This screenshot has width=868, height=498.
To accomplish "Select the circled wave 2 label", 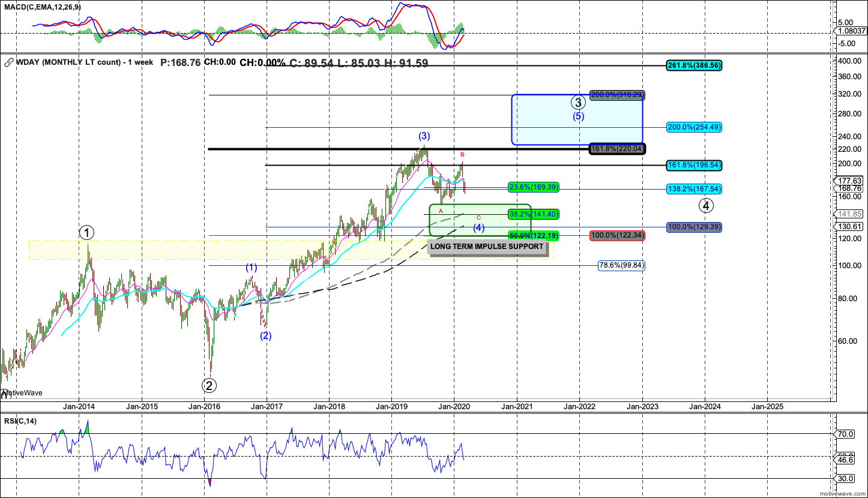I will [x=209, y=385].
